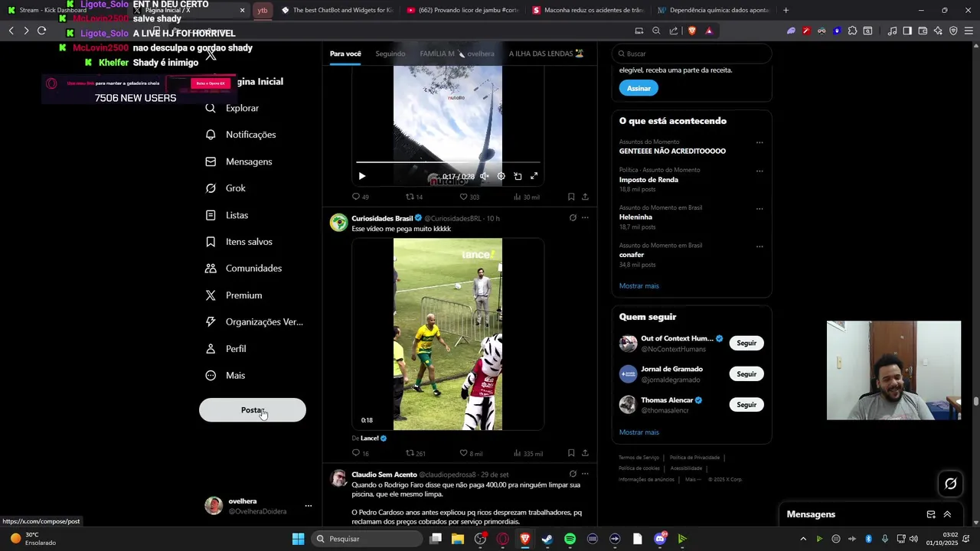
Task: Open account options beside ovelhera
Action: [309, 506]
